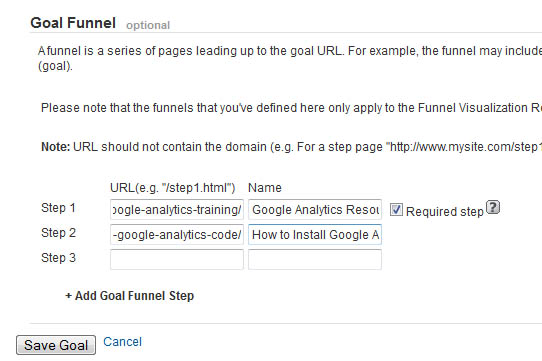Click the 'Step 2' row label
Image resolution: width=542 pixels, height=361 pixels.
58,233
